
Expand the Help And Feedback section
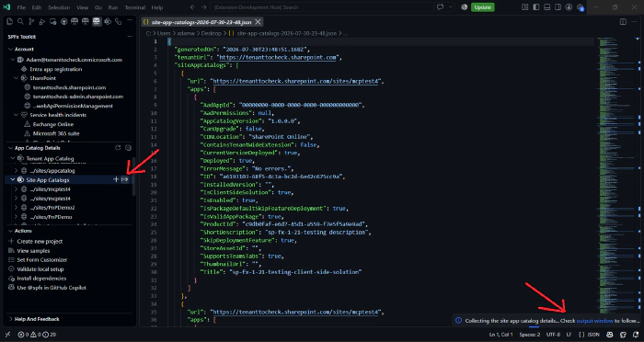tap(10, 319)
